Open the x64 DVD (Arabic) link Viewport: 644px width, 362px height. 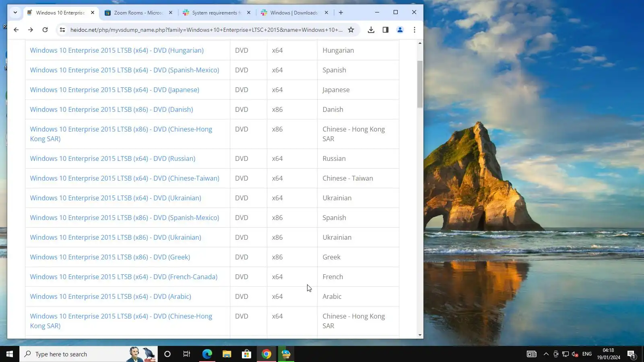(x=111, y=296)
